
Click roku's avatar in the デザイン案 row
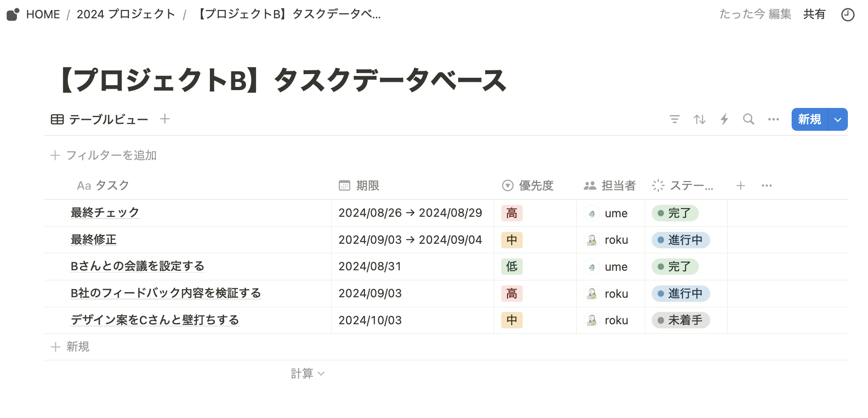point(592,320)
